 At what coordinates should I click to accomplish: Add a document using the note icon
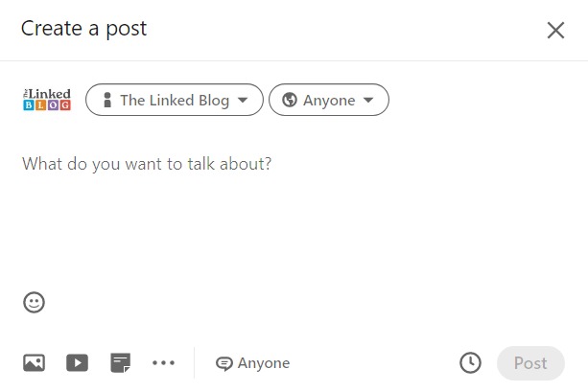click(x=120, y=363)
